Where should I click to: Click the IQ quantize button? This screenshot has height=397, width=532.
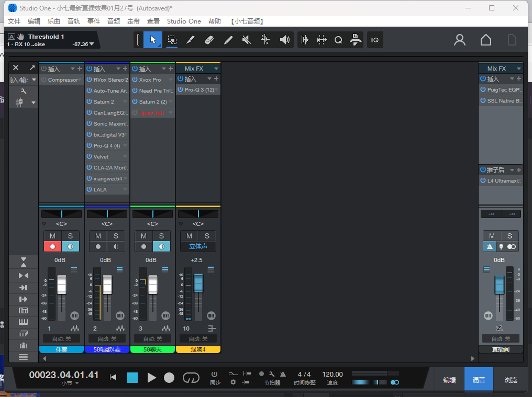[x=375, y=40]
